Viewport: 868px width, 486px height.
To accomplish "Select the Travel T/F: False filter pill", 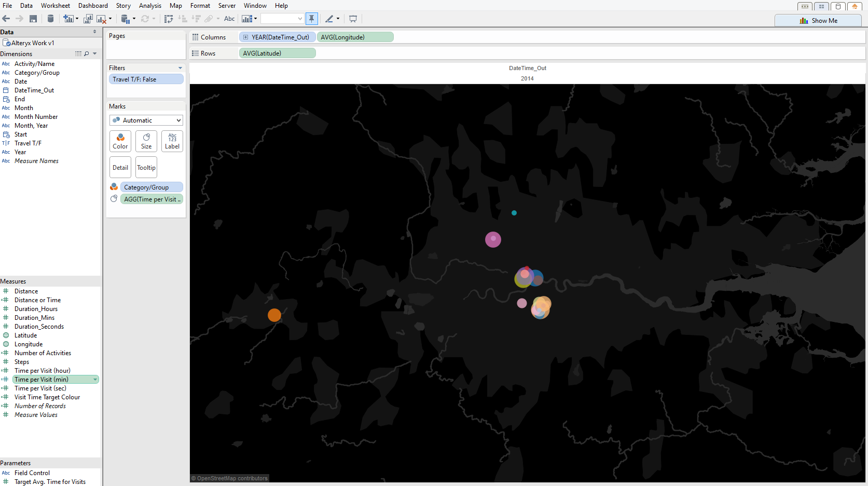I will [146, 79].
